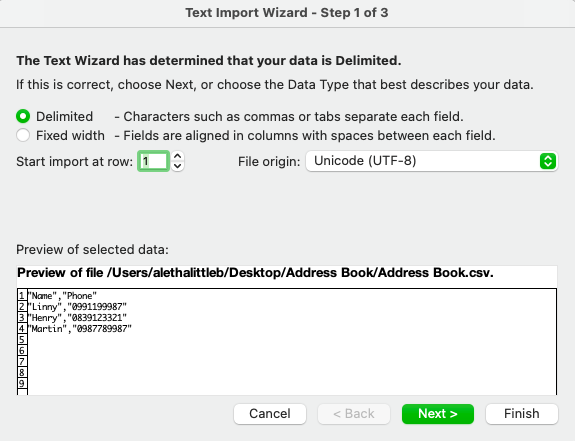Click the Fixed width option label
575x441 pixels.
pos(70,135)
